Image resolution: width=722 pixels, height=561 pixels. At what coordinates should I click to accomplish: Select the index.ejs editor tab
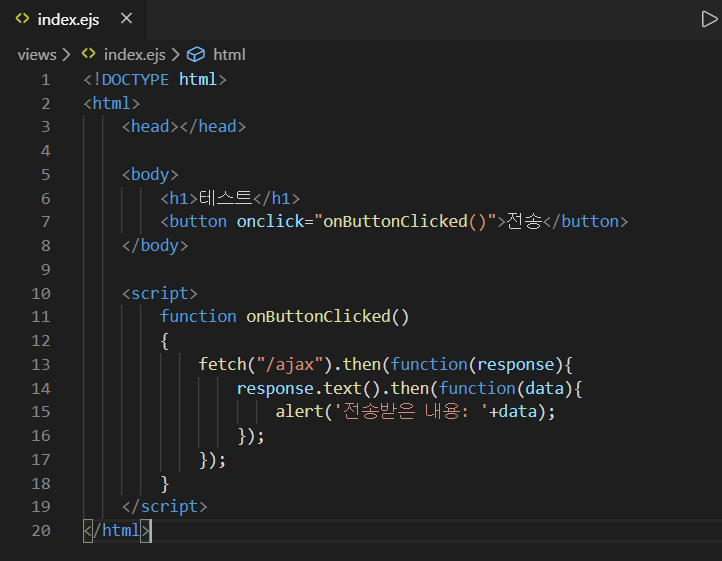pos(68,19)
